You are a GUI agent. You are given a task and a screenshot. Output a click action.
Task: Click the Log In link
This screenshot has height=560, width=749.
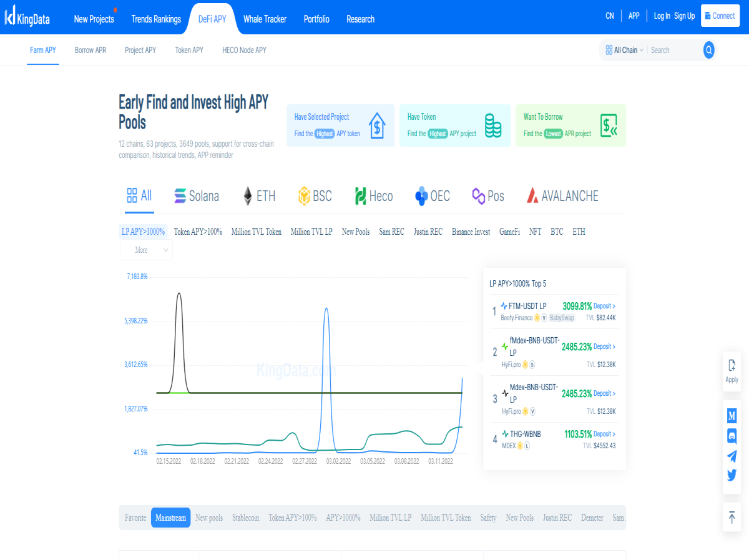coord(662,16)
